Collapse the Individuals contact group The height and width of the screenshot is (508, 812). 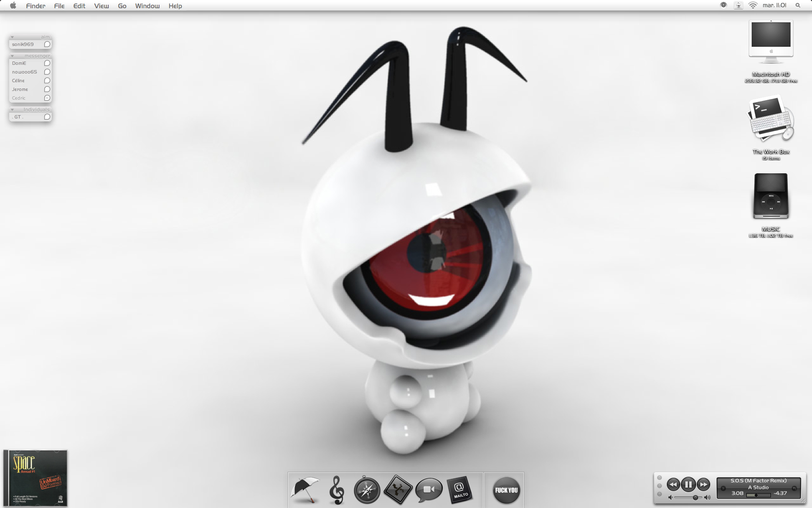pos(12,110)
